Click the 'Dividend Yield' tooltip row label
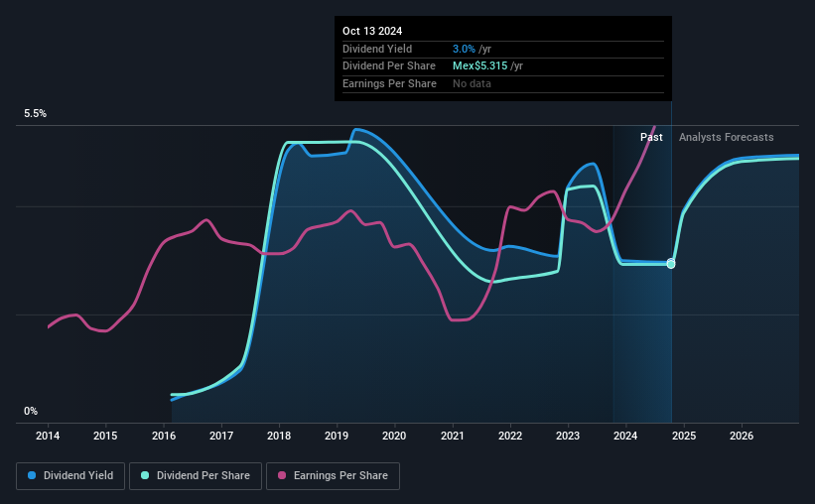This screenshot has height=504, width=815. (377, 49)
